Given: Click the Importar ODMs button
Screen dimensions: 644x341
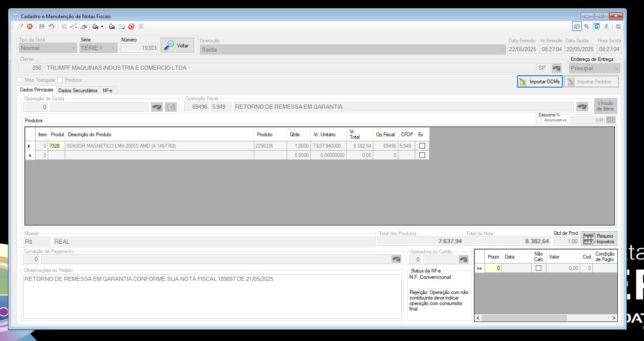Looking at the screenshot, I should (x=540, y=82).
